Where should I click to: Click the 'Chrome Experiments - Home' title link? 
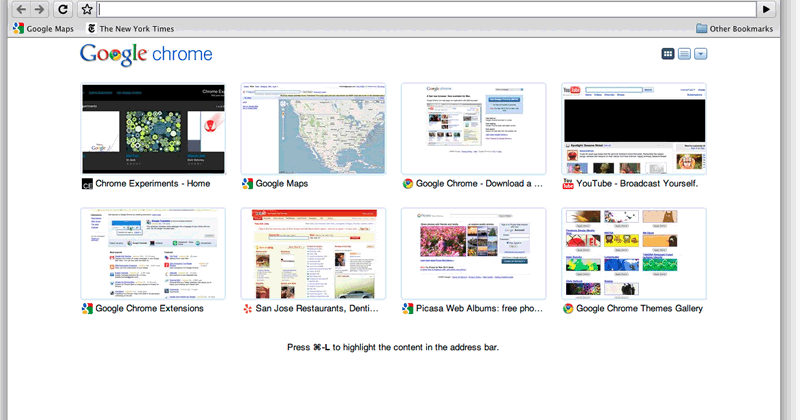(x=153, y=184)
